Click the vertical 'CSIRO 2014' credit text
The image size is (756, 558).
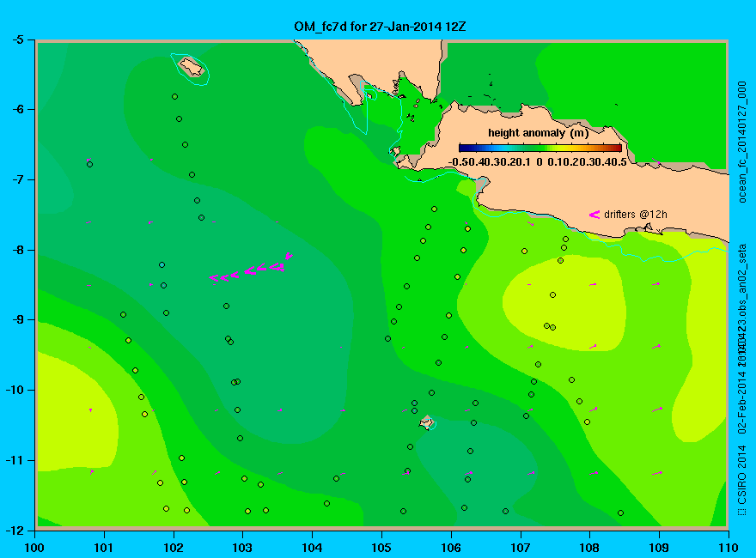tap(742, 475)
